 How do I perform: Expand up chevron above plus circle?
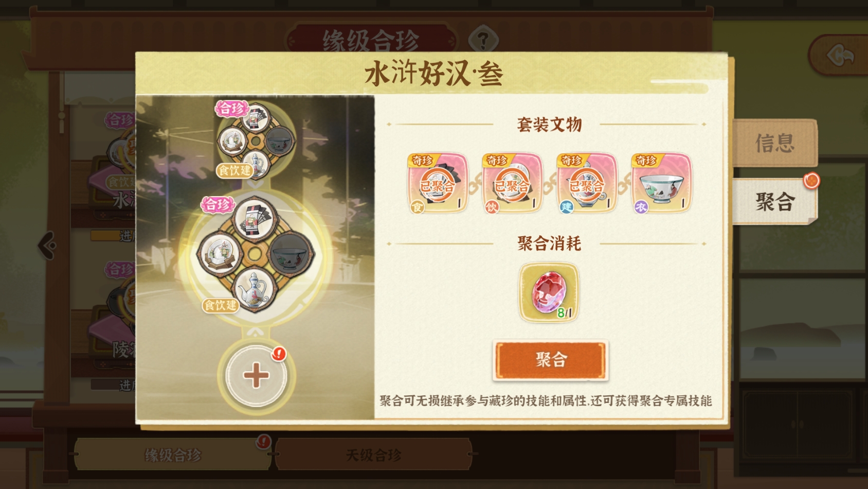click(x=256, y=332)
